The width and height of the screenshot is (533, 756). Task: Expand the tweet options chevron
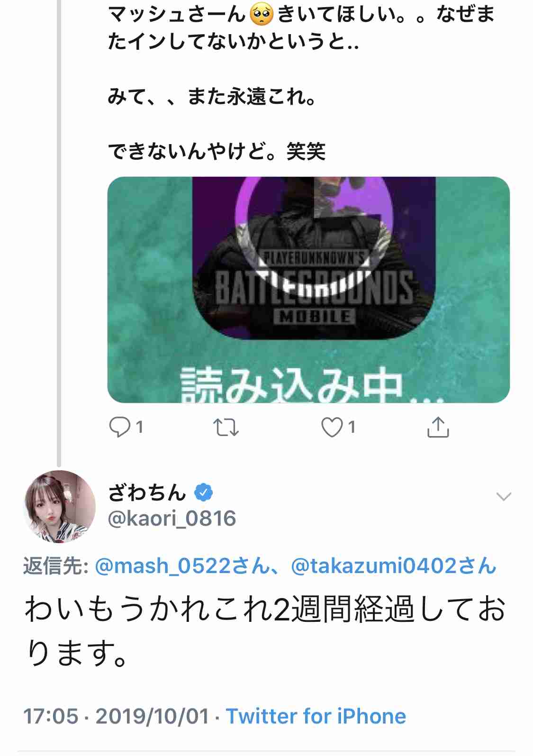(503, 496)
